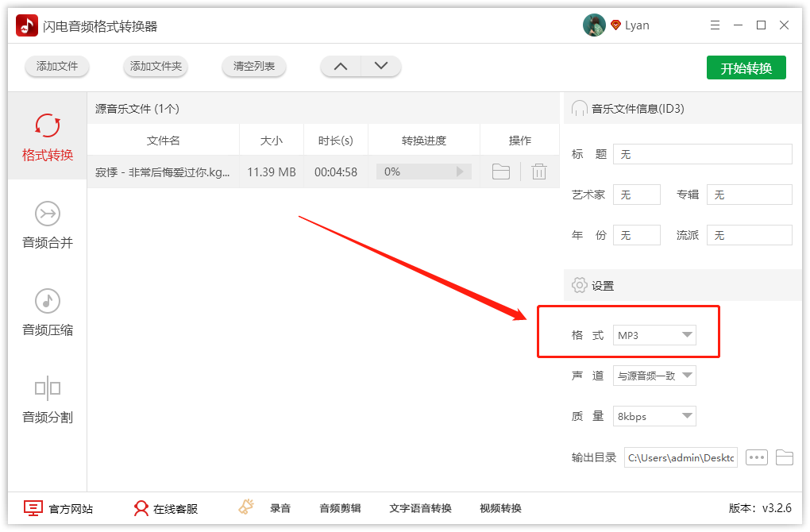
Task: Click the headphone icon beside 音乐文件信息
Action: coord(579,109)
